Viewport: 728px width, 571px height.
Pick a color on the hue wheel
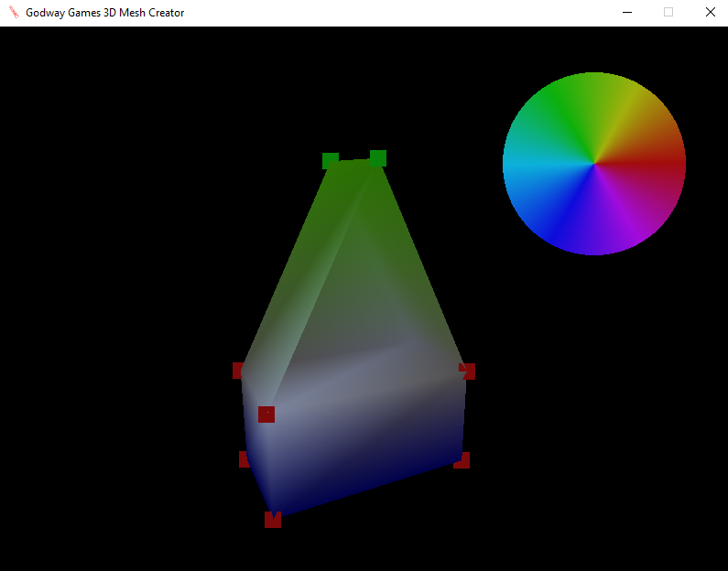(x=594, y=164)
